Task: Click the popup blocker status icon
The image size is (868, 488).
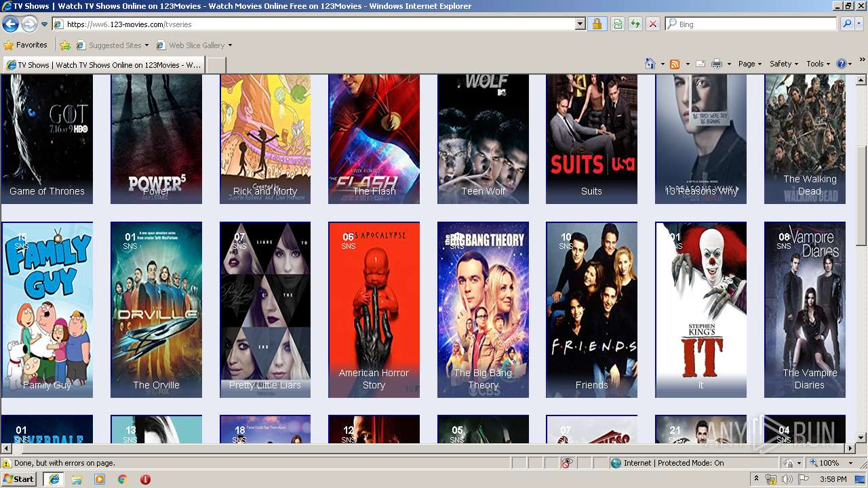Action: point(567,463)
